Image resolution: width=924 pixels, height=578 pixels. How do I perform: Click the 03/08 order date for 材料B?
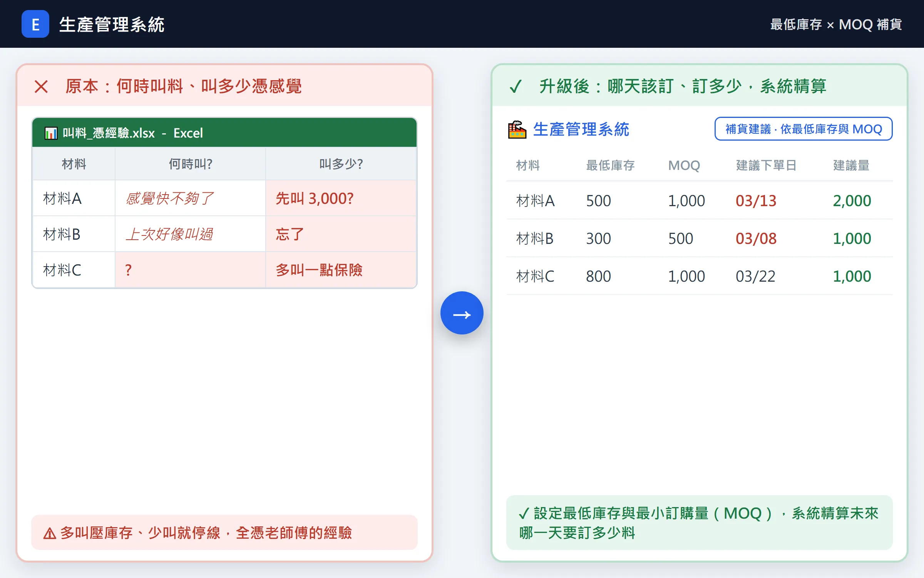click(x=756, y=239)
